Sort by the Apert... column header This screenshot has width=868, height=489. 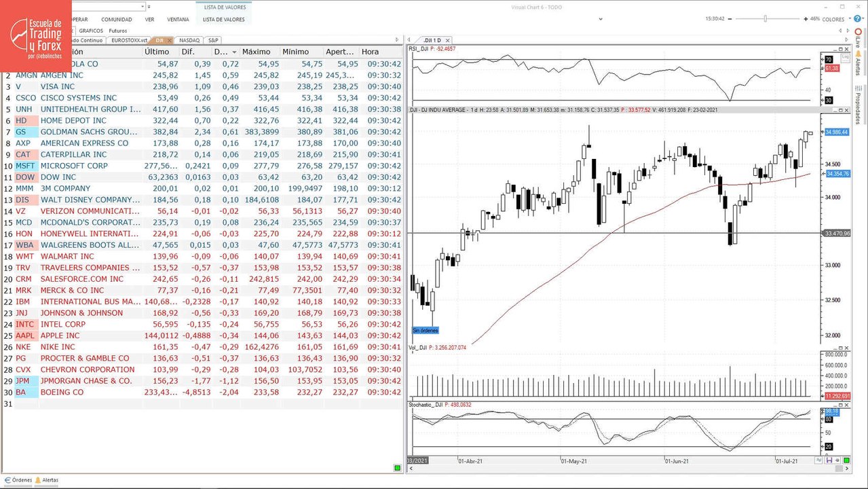pos(340,52)
